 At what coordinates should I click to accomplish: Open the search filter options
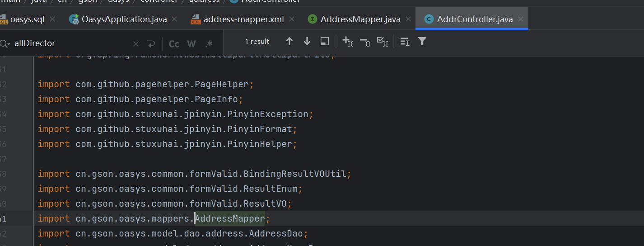click(422, 42)
